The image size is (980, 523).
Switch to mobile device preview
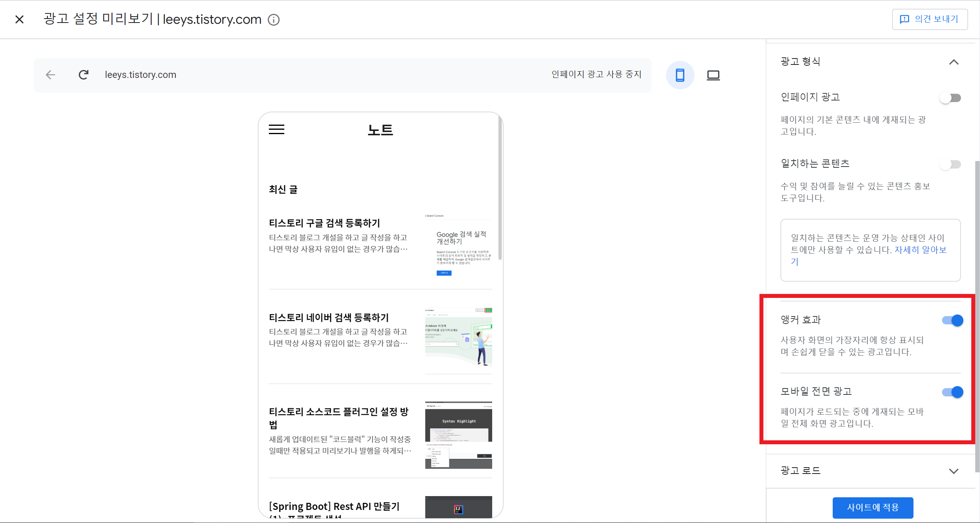click(x=680, y=75)
